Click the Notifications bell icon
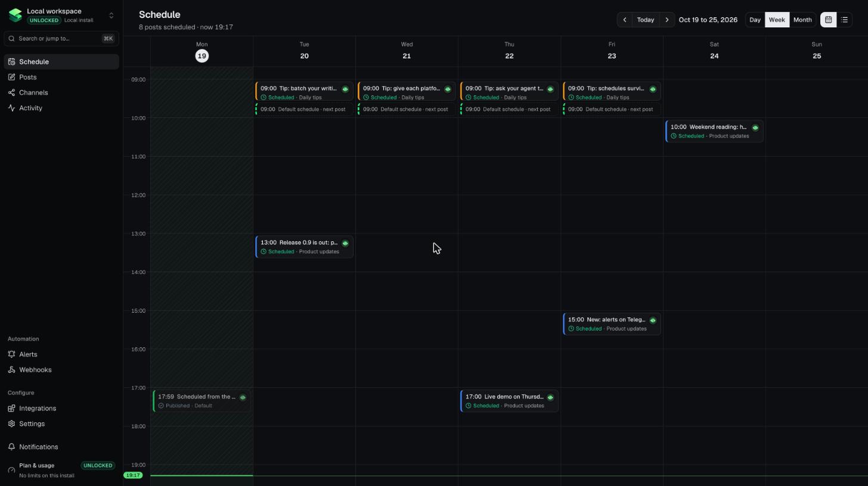 tap(11, 447)
